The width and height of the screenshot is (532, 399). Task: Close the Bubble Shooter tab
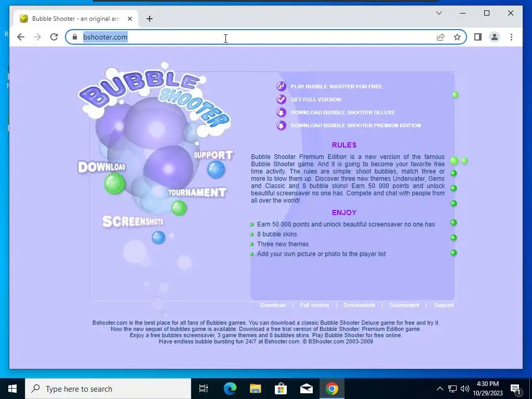coord(129,19)
